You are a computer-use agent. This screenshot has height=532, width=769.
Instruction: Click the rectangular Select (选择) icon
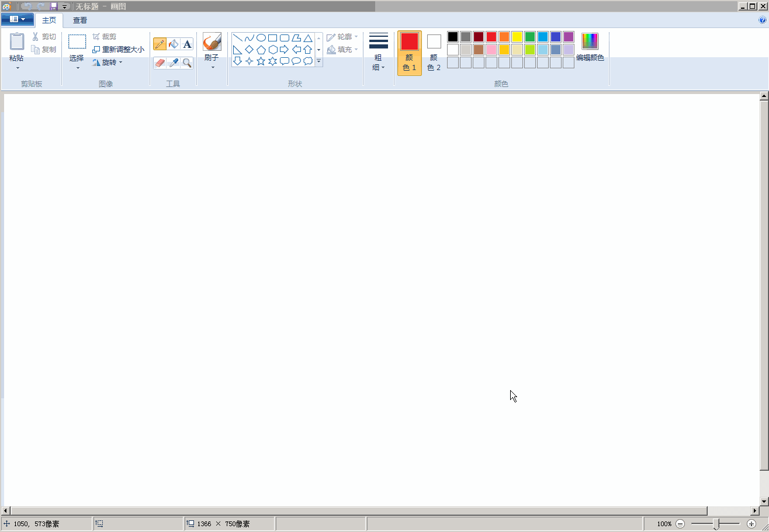pyautogui.click(x=77, y=41)
